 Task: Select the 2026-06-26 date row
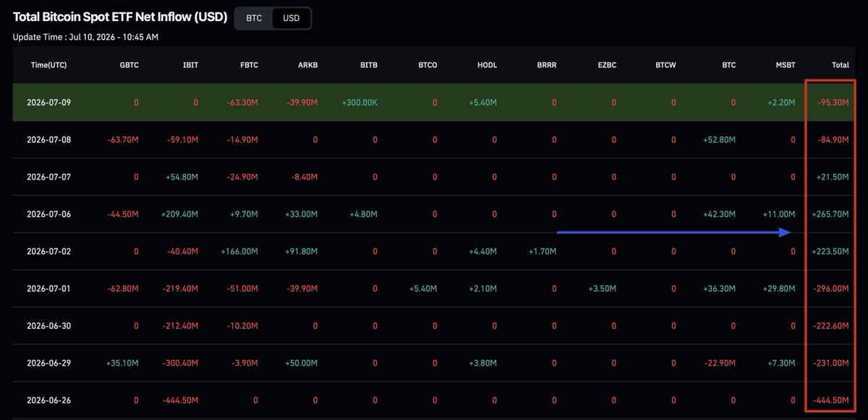(434, 400)
